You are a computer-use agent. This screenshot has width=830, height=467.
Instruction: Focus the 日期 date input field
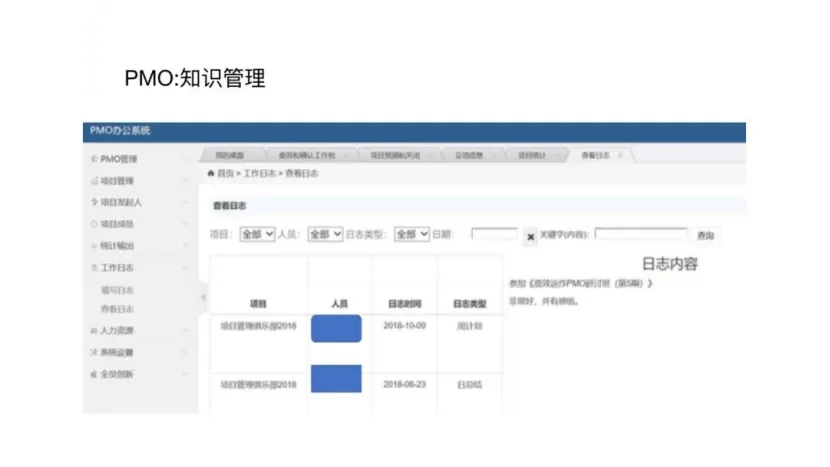click(x=494, y=234)
